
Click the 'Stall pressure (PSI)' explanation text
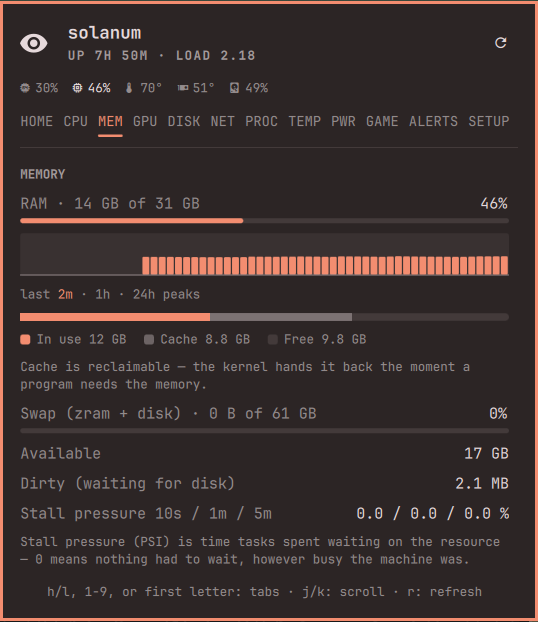[260, 551]
